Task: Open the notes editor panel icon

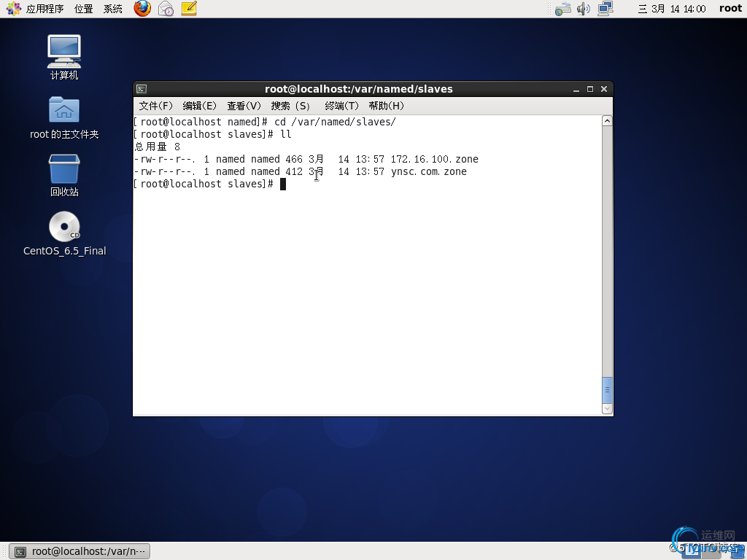Action: [189, 9]
